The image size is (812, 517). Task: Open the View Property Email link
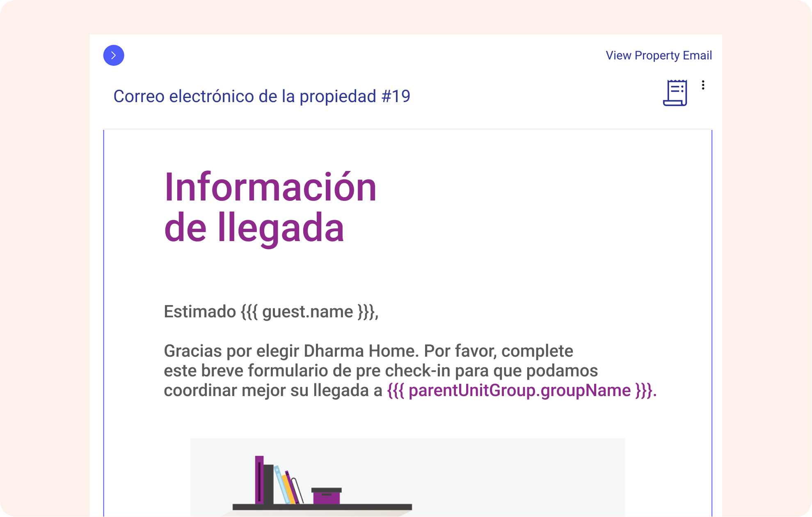click(x=659, y=55)
